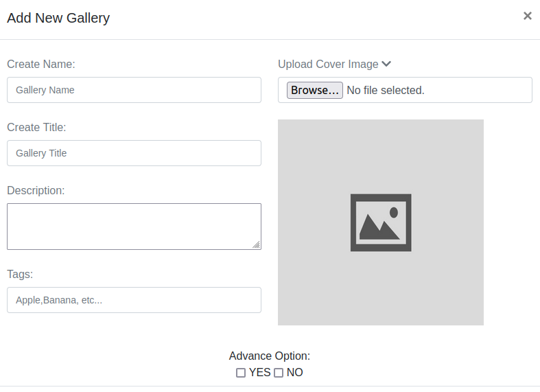Click the Tags label
Image resolution: width=540 pixels, height=392 pixels.
tap(20, 274)
